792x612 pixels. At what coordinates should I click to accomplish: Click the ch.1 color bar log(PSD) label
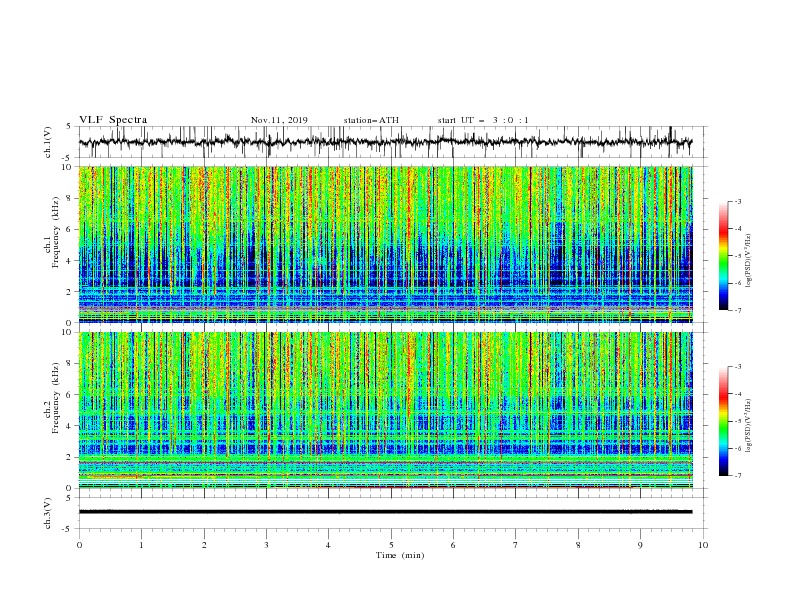749,261
